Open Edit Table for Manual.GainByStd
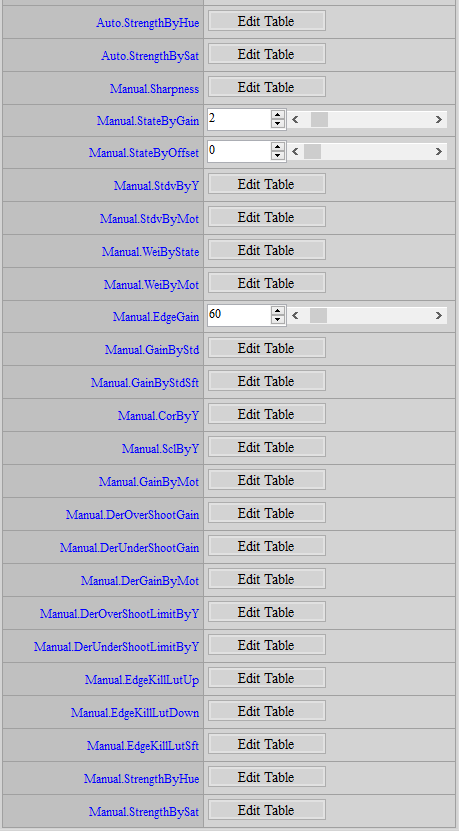 coord(267,348)
